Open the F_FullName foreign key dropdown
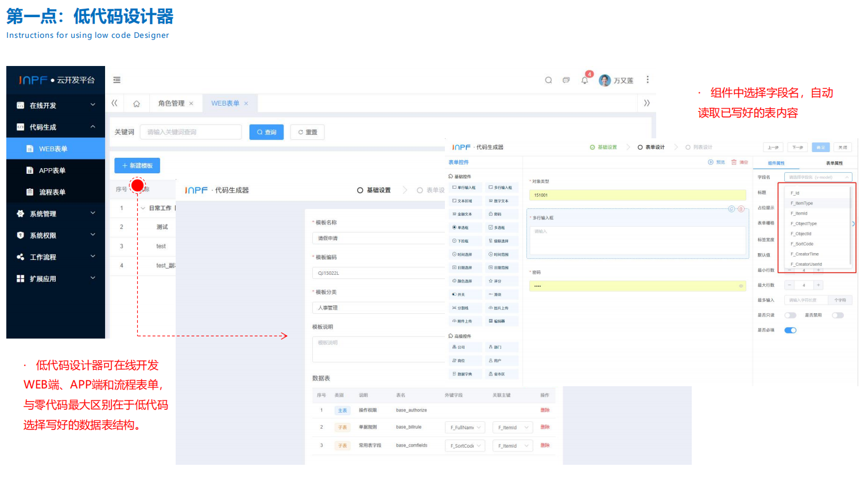Viewport: 868px width, 478px height. (x=465, y=428)
